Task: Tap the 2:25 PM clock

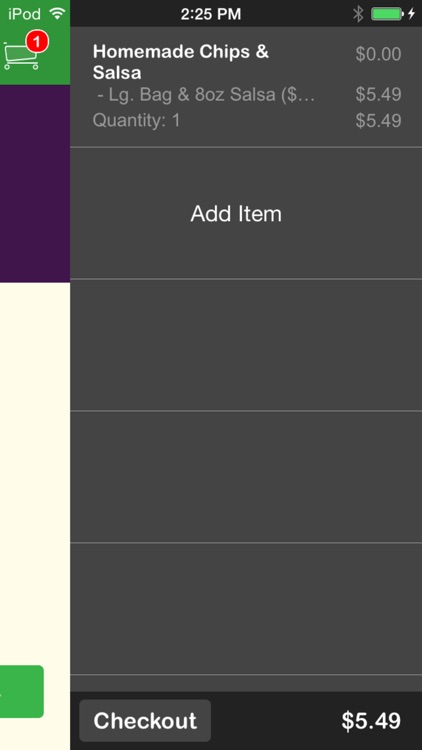Action: click(x=211, y=14)
